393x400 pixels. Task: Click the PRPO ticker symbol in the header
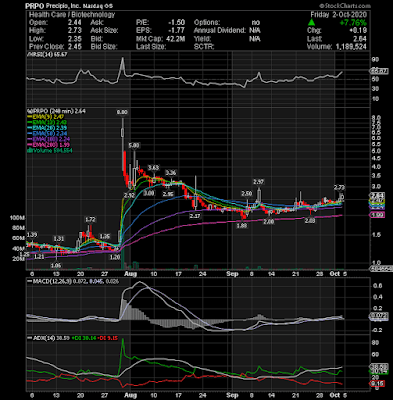point(35,6)
